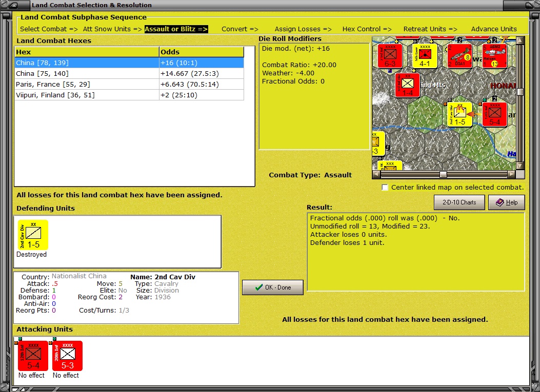This screenshot has width=540, height=392.
Task: Click the red 5-4 army counter on map
Action: (x=494, y=115)
